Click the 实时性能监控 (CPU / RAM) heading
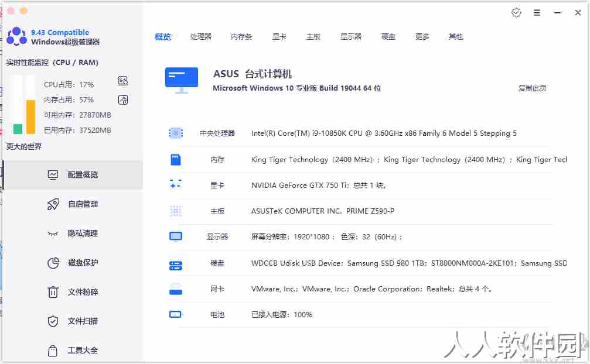Image resolution: width=590 pixels, height=364 pixels. [52, 63]
